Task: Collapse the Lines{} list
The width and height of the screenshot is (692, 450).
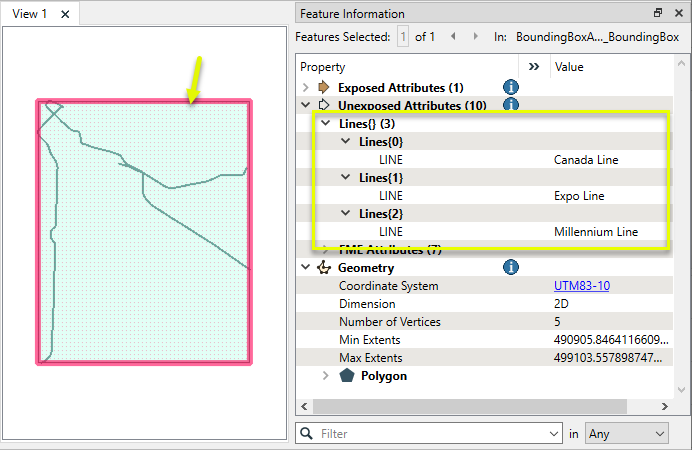Action: click(325, 123)
